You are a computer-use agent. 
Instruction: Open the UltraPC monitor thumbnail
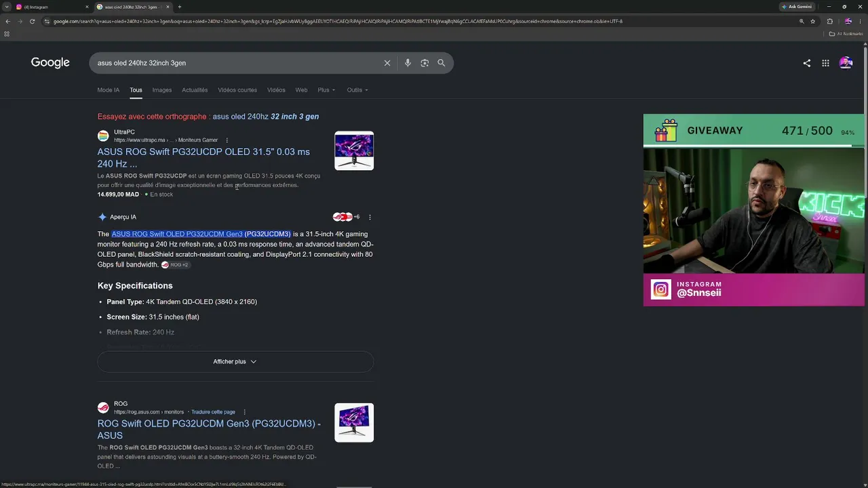point(354,150)
